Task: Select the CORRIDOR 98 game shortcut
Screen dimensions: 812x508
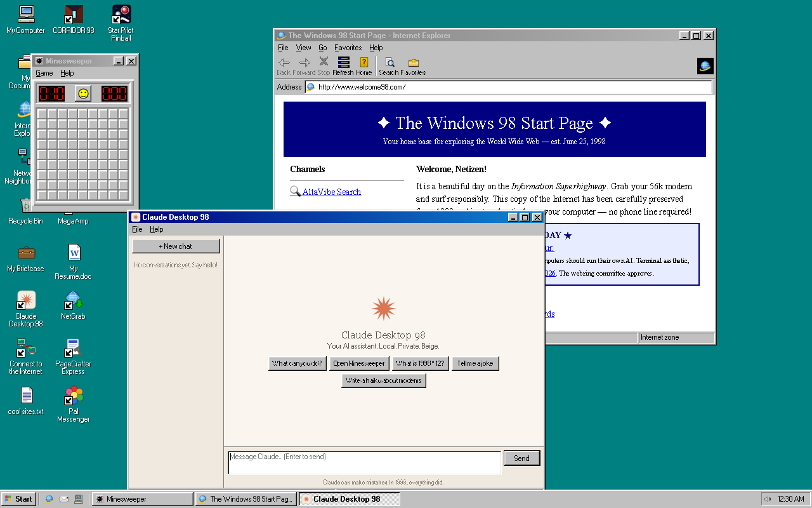Action: [74, 19]
